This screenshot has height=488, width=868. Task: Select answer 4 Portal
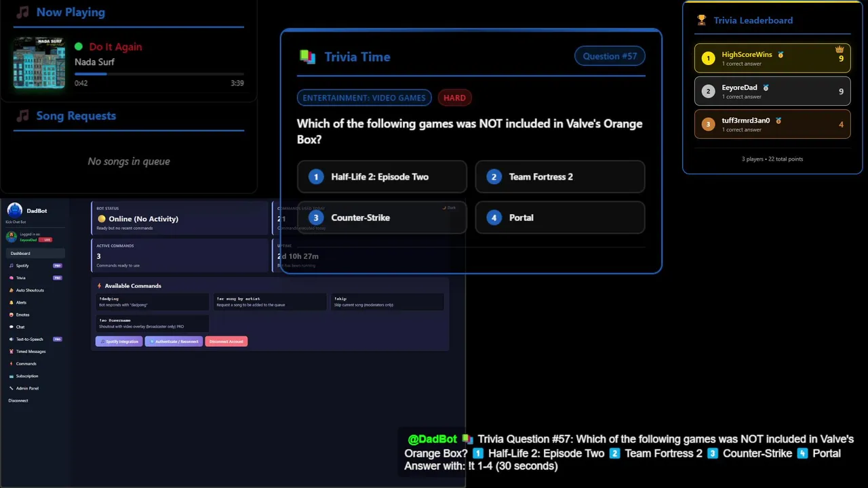pyautogui.click(x=560, y=218)
